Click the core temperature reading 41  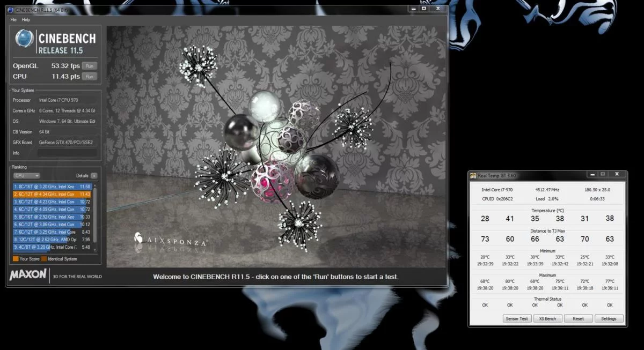coord(510,219)
